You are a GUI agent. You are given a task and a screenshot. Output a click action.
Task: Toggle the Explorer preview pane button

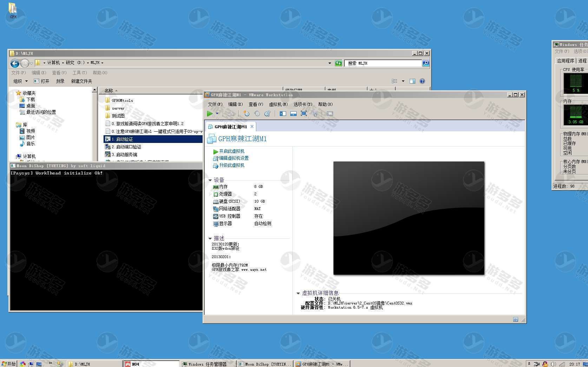click(412, 81)
